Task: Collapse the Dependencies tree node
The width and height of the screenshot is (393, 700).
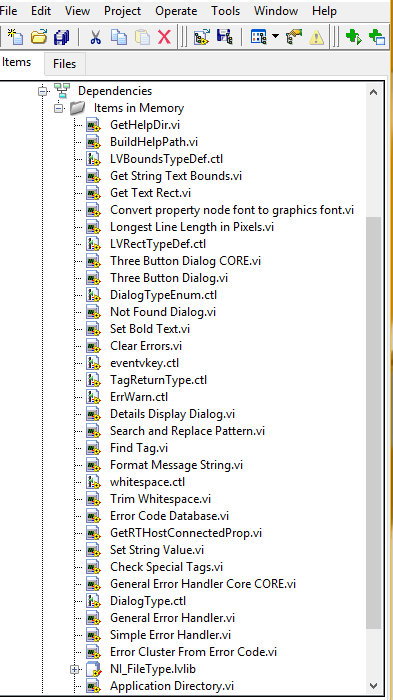Action: (x=43, y=91)
